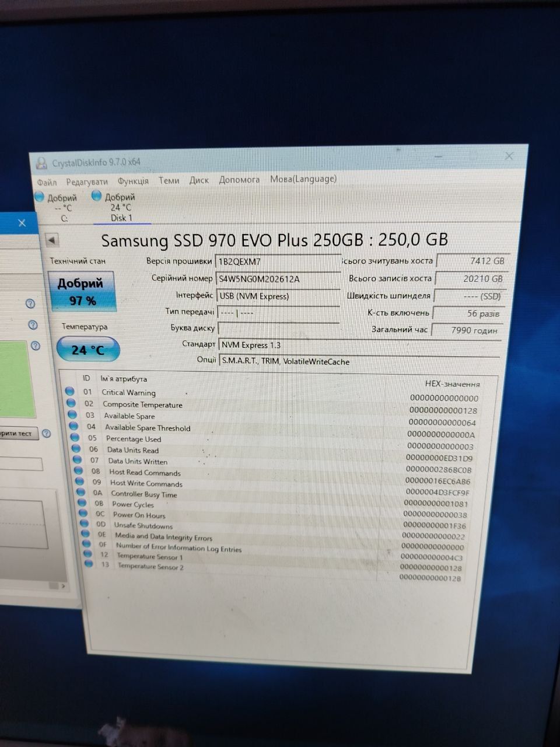Click the status dot for Composite Temperature
This screenshot has height=747, width=560.
tap(71, 403)
